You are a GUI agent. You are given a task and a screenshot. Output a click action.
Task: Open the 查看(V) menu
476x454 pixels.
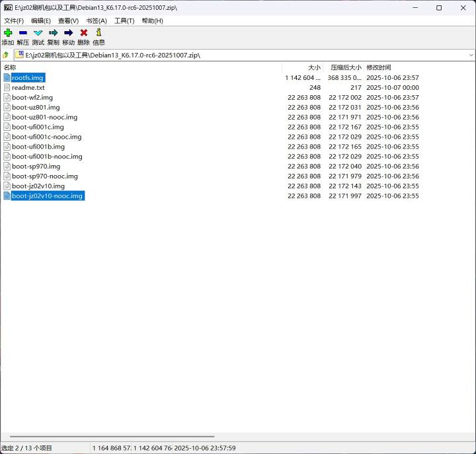[68, 21]
